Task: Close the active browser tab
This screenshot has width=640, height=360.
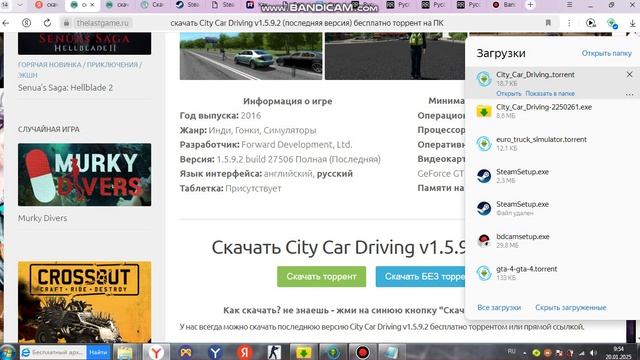Action: point(92,5)
